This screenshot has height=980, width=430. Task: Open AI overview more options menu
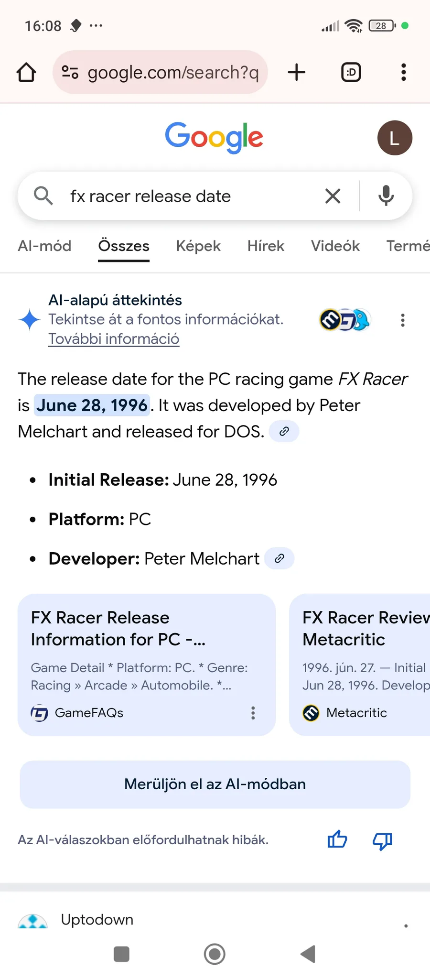click(403, 320)
